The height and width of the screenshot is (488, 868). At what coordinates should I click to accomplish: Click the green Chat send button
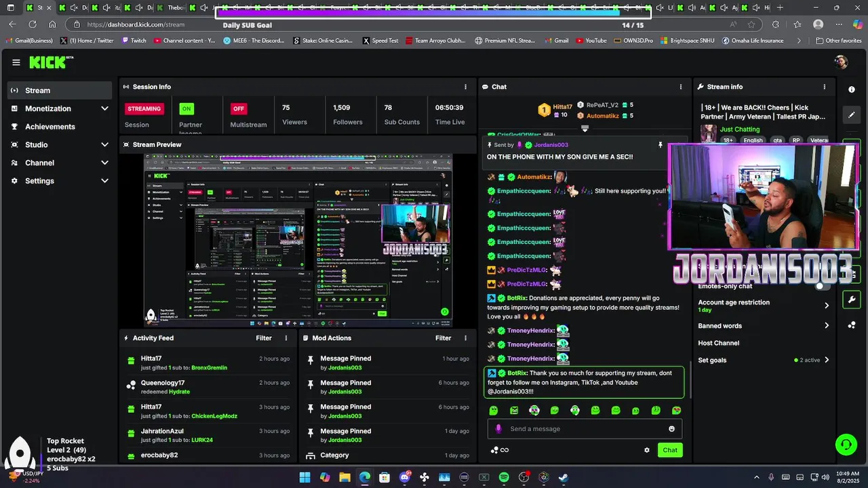(x=670, y=450)
